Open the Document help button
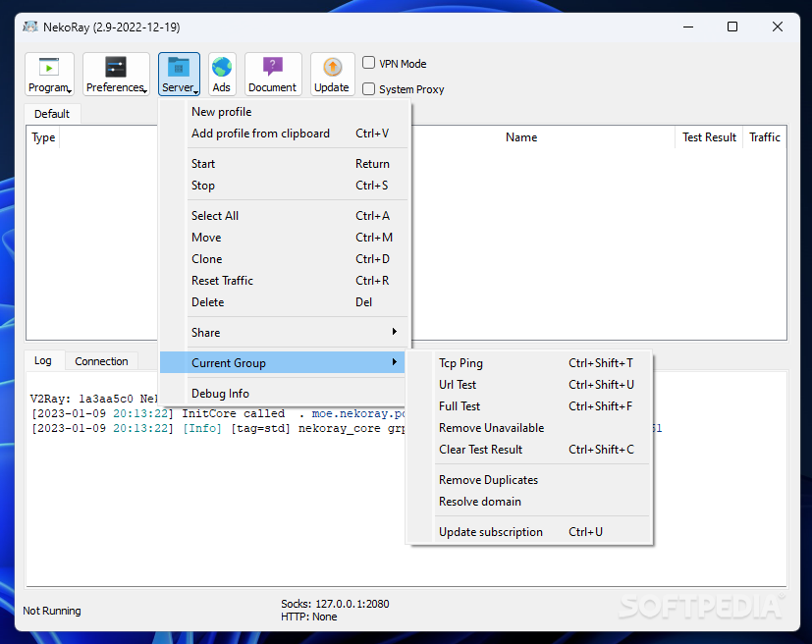Image resolution: width=812 pixels, height=644 pixels. [273, 74]
